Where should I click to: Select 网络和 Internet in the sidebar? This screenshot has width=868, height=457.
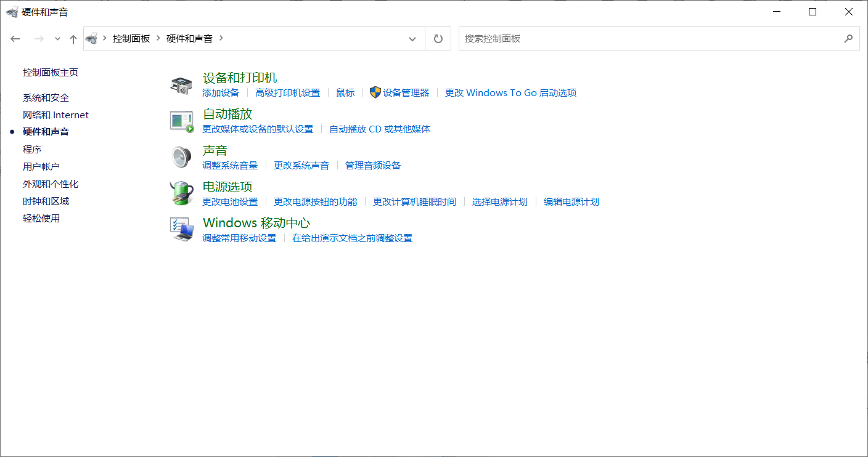click(56, 115)
